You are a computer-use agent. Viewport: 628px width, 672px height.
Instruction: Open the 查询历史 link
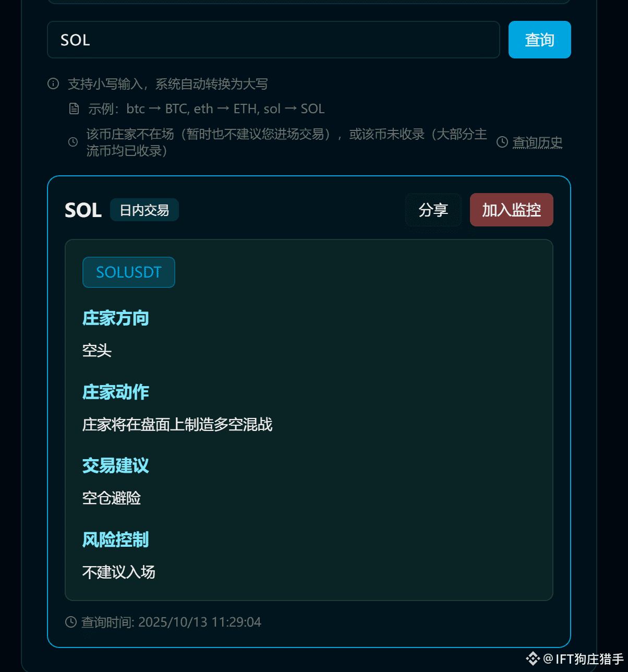(537, 142)
